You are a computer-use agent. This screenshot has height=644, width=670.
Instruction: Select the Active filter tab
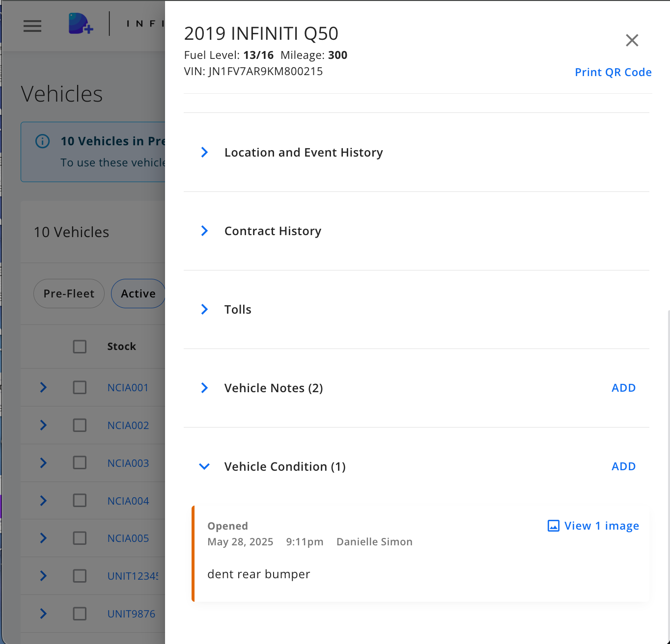click(138, 294)
